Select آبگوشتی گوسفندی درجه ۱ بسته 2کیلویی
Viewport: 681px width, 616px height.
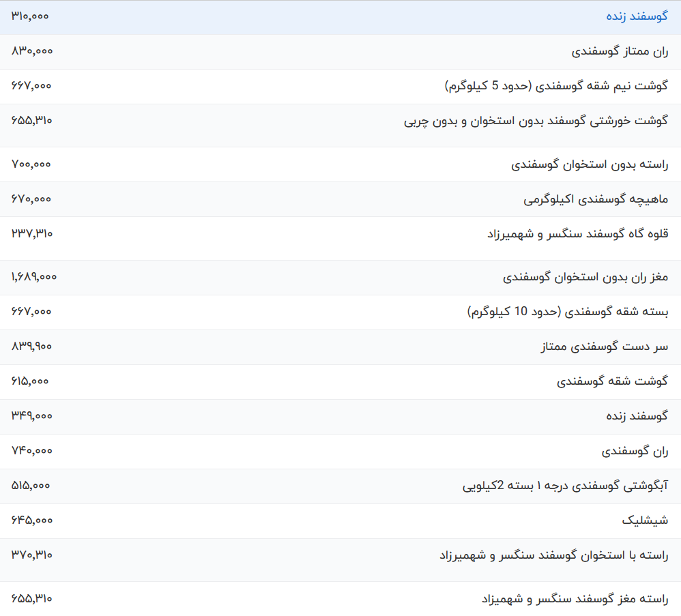click(x=565, y=486)
